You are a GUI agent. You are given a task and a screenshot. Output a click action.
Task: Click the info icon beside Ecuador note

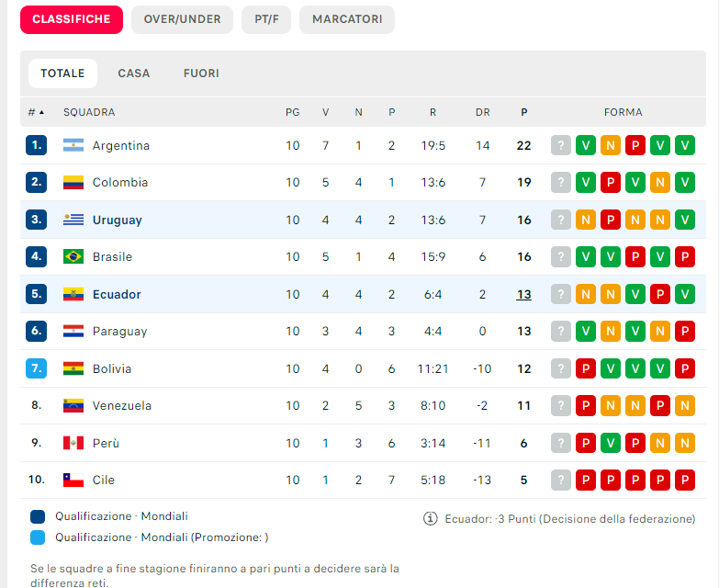click(x=430, y=518)
